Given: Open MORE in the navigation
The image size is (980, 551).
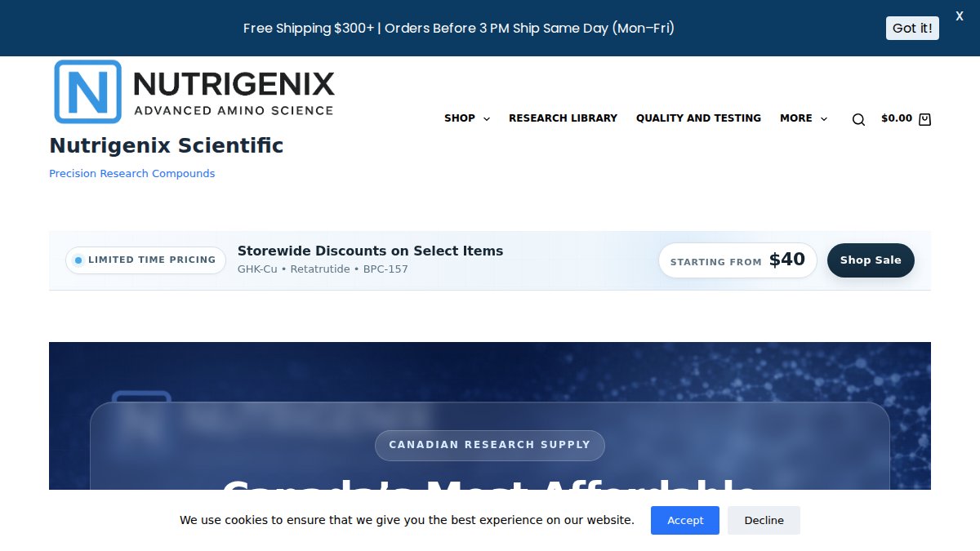Looking at the screenshot, I should pos(796,118).
